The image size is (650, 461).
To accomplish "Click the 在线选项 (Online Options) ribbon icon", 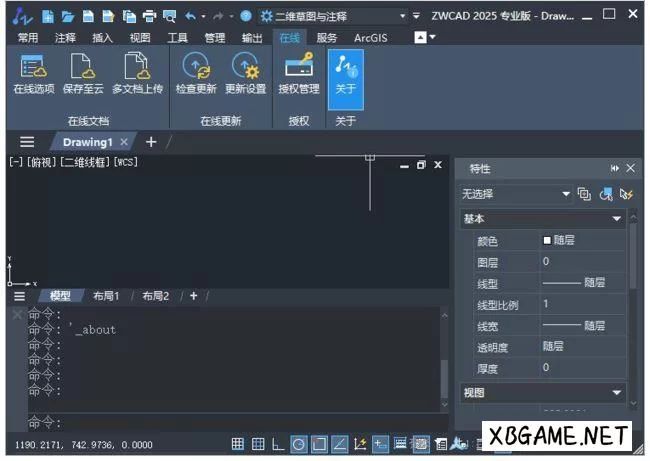I will pos(33,73).
